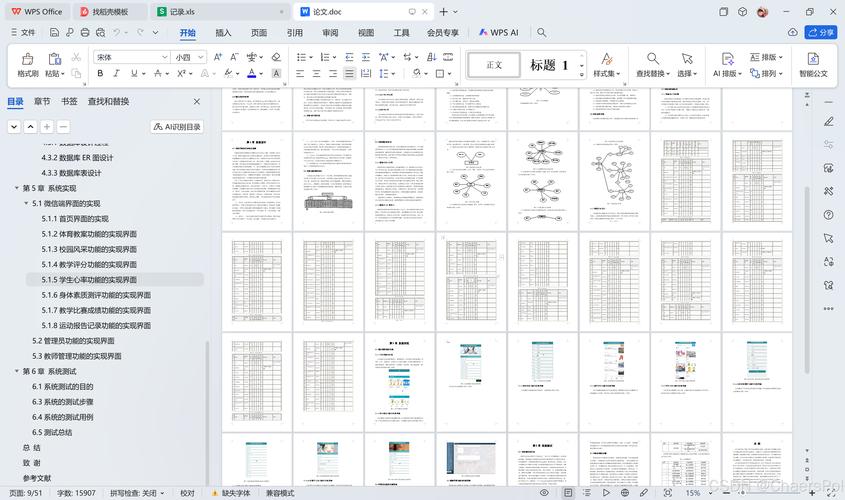Open the font size 小四 dropdown
The image size is (845, 500).
(200, 57)
